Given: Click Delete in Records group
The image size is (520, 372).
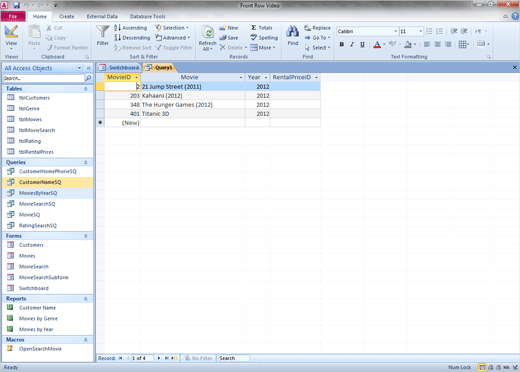Looking at the screenshot, I should coord(233,48).
